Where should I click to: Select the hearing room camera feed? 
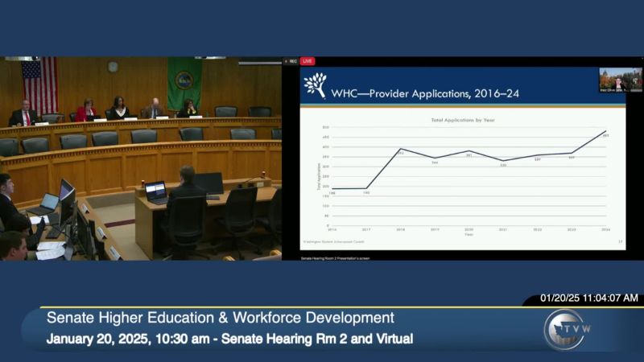141,158
